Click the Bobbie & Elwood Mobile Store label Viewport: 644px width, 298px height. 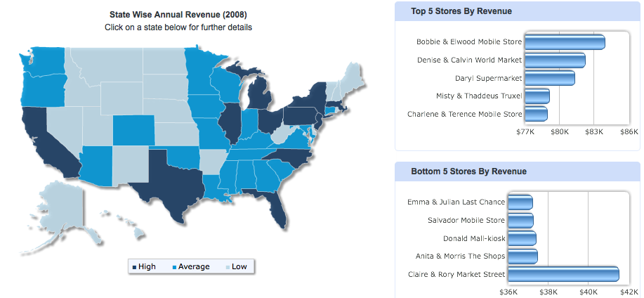[469, 42]
